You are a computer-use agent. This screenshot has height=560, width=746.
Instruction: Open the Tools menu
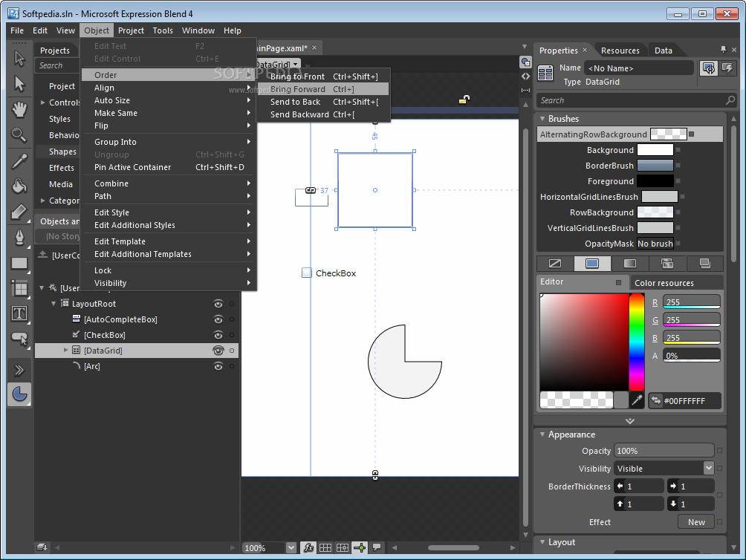(x=163, y=30)
